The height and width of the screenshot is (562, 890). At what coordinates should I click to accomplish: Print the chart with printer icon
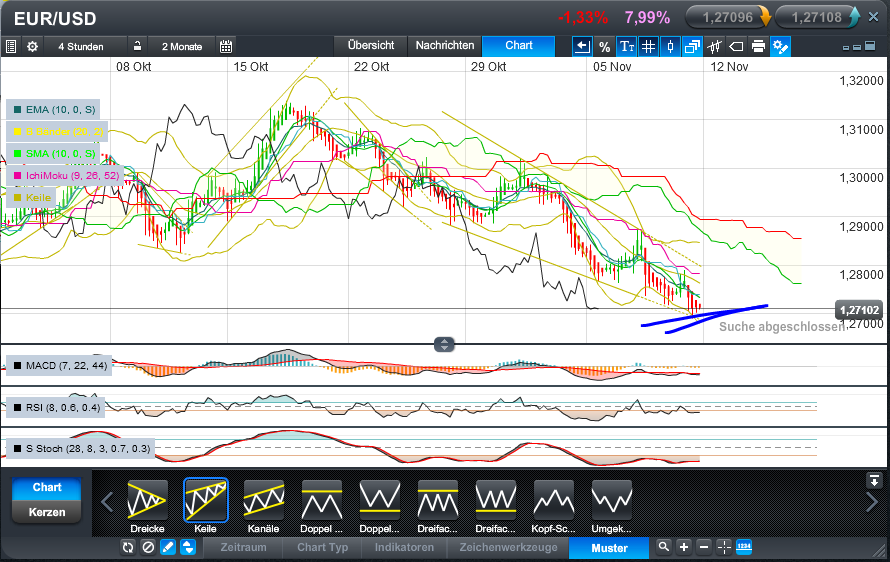(x=758, y=47)
